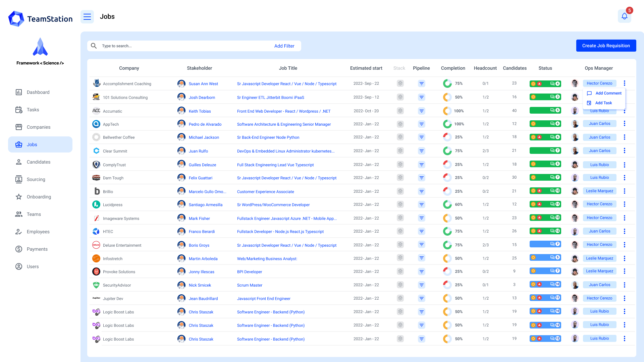The image size is (644, 362).
Task: Click the search magnifier icon
Action: click(94, 46)
